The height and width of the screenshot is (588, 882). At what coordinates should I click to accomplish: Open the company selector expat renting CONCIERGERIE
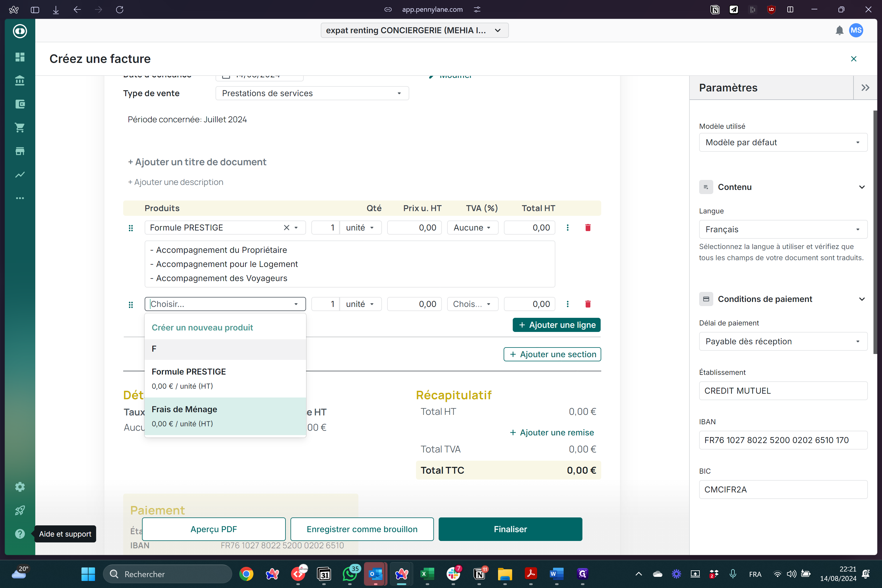point(414,30)
